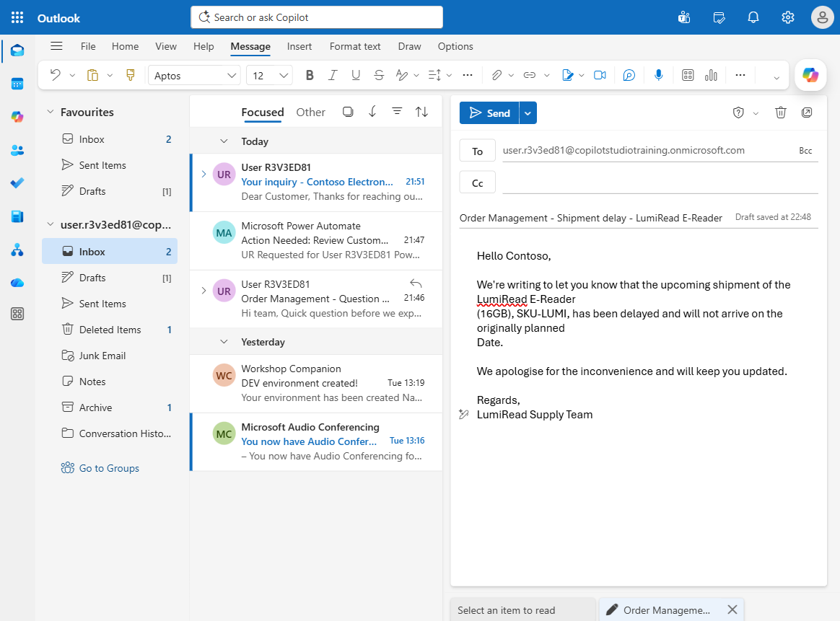Open Insert poll chart icon
Image resolution: width=840 pixels, height=621 pixels.
[x=711, y=76]
